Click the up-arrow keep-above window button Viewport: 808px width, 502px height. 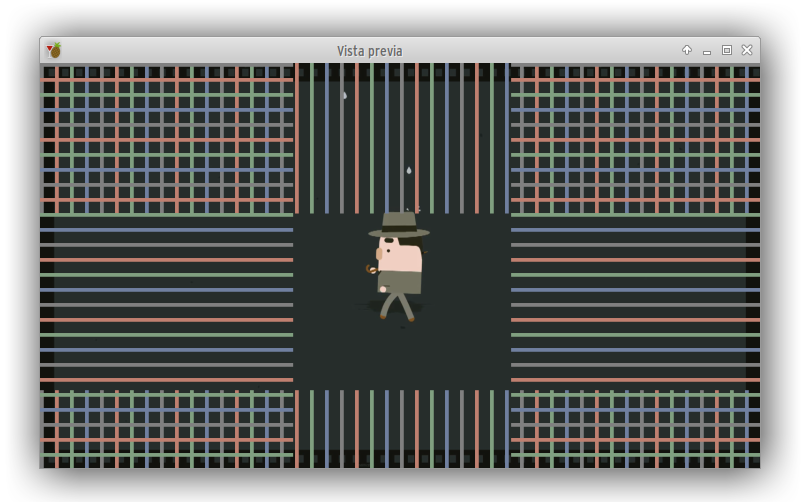click(687, 50)
